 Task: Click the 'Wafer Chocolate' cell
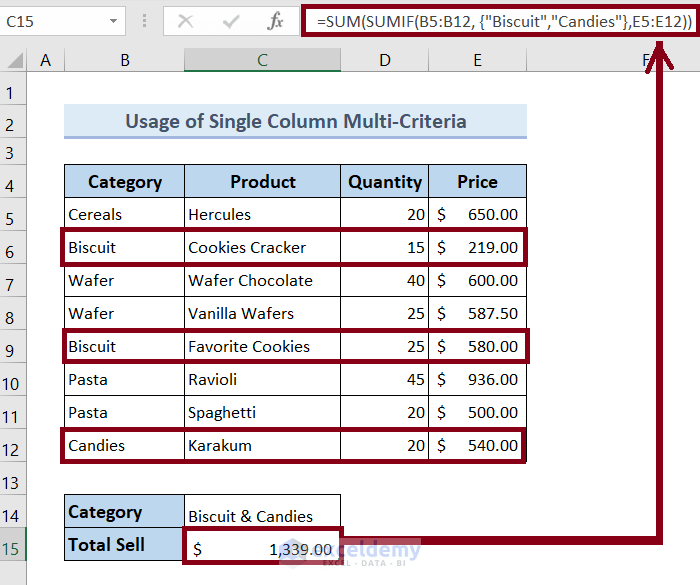pyautogui.click(x=262, y=280)
